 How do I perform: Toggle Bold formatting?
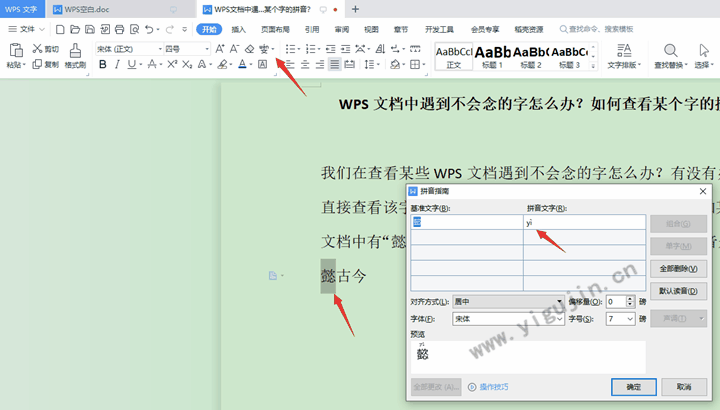103,65
